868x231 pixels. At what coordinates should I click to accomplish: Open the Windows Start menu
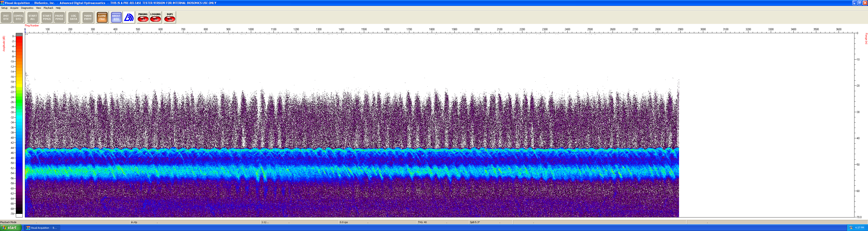11,228
